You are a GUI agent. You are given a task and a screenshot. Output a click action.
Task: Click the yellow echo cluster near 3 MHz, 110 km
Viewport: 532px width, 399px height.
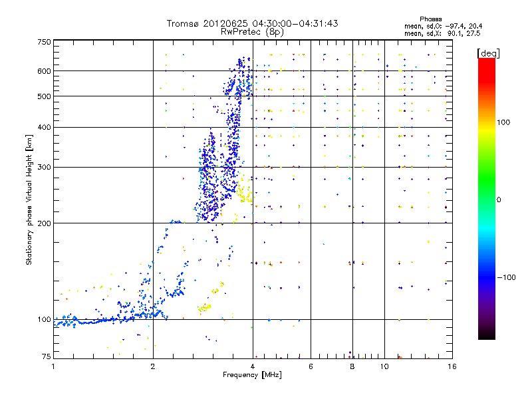(x=205, y=308)
